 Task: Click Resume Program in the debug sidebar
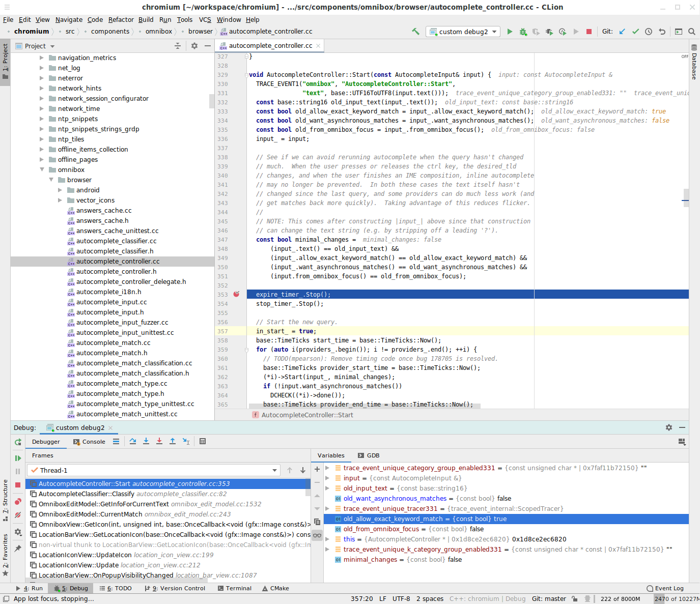pos(18,458)
